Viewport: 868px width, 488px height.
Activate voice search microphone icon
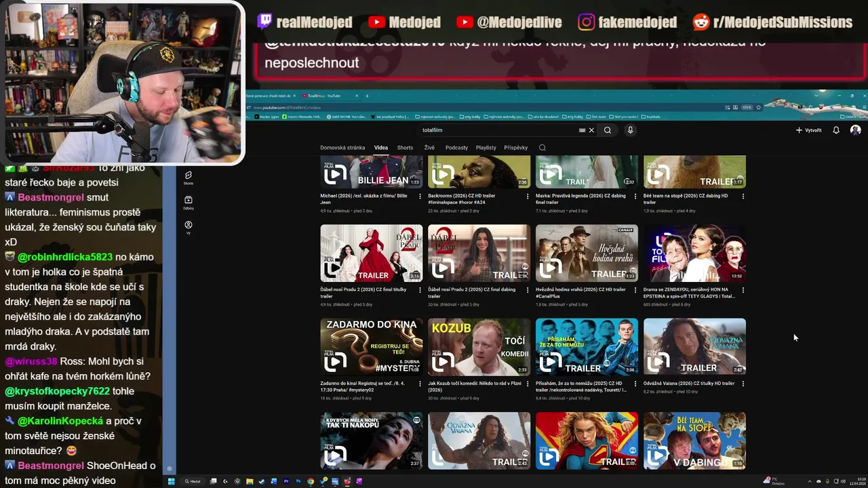630,130
